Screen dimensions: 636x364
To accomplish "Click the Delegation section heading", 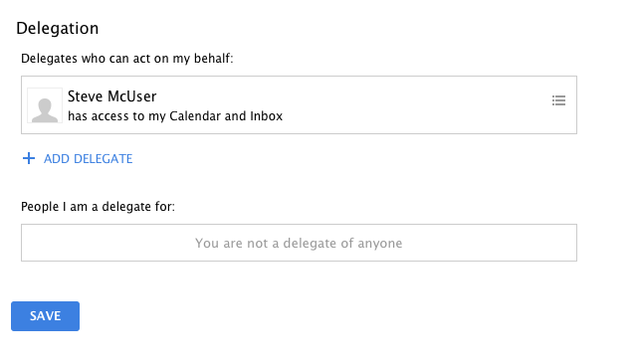I will tap(57, 29).
